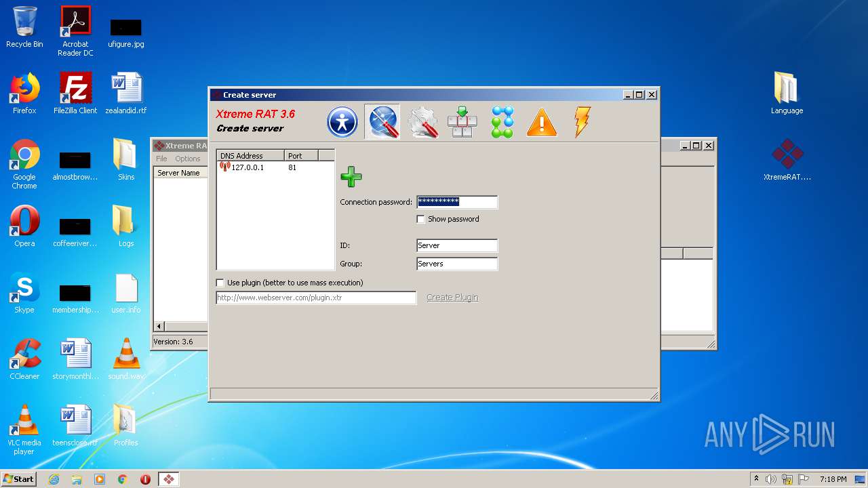The height and width of the screenshot is (488, 868).
Task: Click the plugin URL input field
Action: click(316, 298)
